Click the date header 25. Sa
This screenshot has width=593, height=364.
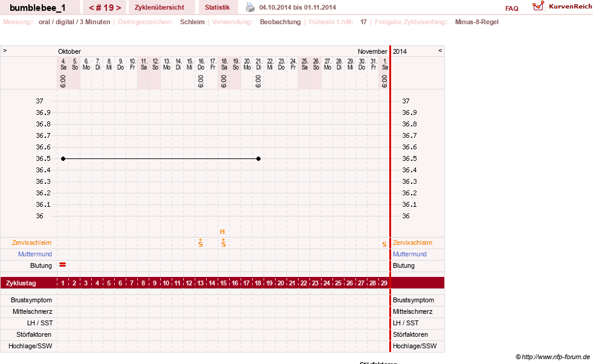click(x=305, y=64)
